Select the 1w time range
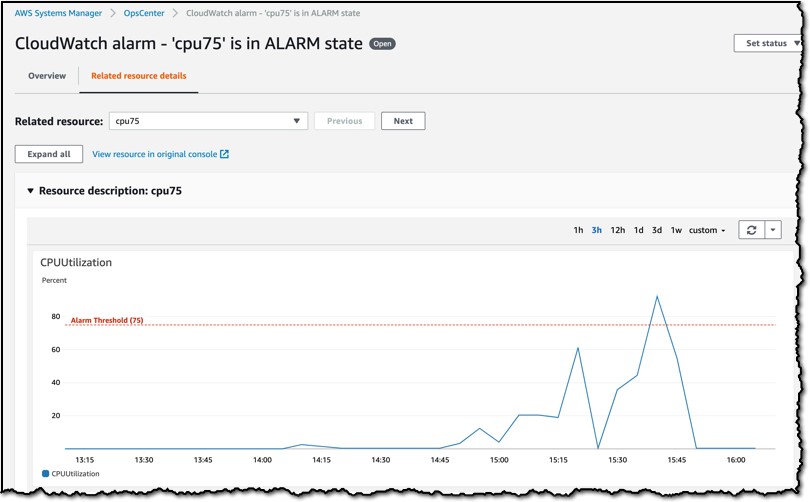Image resolution: width=810 pixels, height=502 pixels. 676,230
